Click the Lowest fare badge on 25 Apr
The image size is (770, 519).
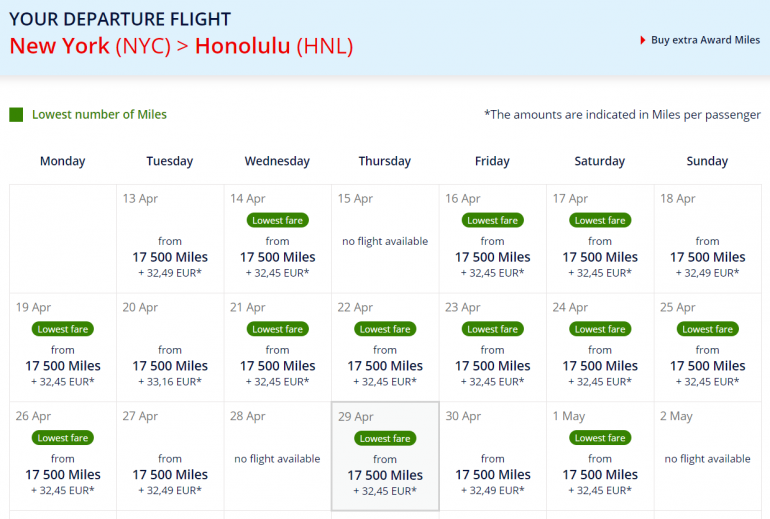point(707,329)
